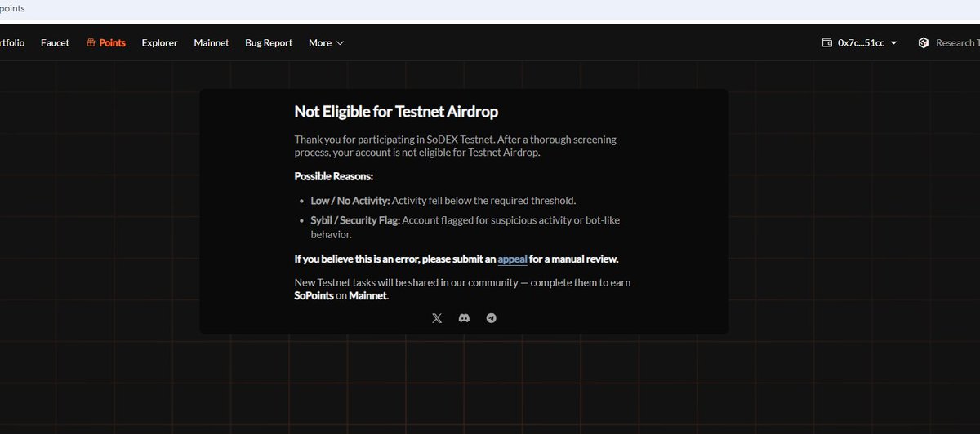Image resolution: width=980 pixels, height=434 pixels.
Task: Follow the appeal link for manual review
Action: point(512,259)
